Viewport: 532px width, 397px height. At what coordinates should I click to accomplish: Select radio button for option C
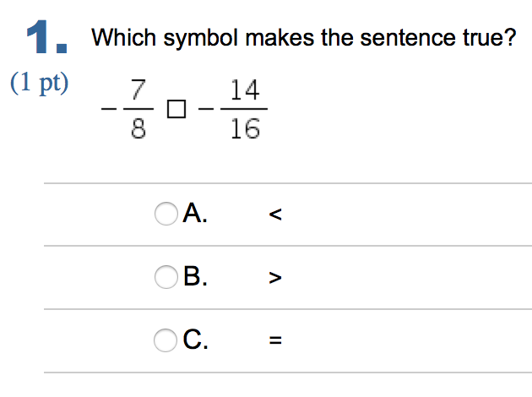pyautogui.click(x=166, y=340)
